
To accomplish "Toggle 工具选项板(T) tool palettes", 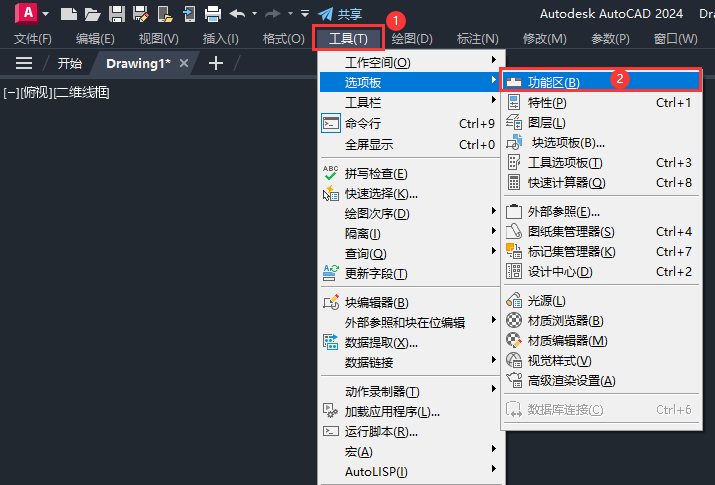I will point(601,163).
